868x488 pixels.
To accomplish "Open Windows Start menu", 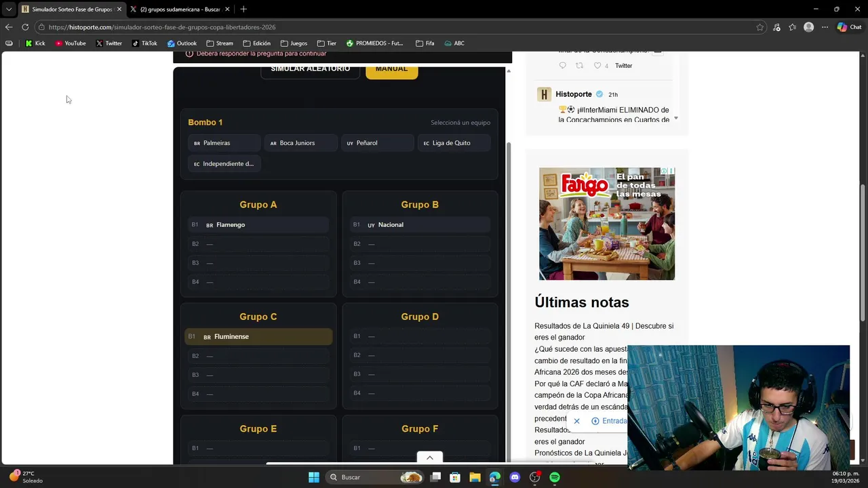I will [x=314, y=477].
